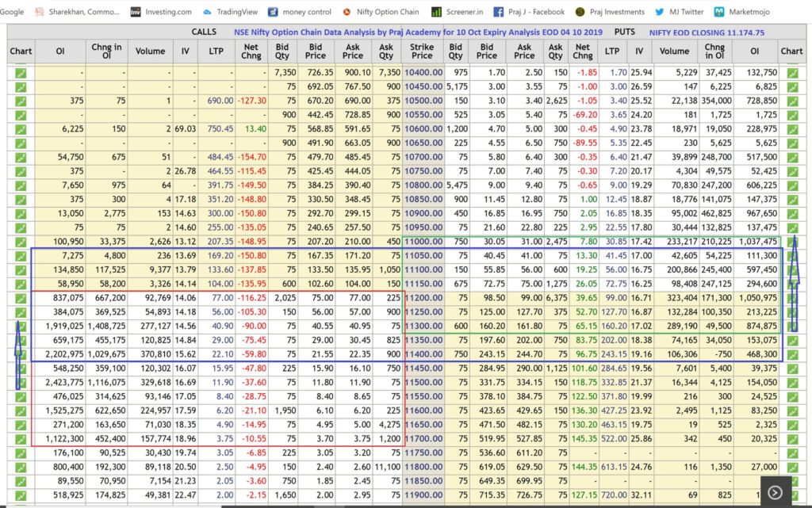Viewport: 812px width, 508px height.
Task: Click the PUTS section label
Action: tap(625, 32)
